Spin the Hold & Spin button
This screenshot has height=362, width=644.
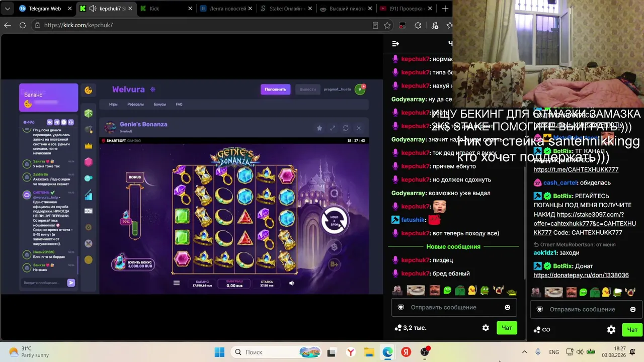(335, 220)
